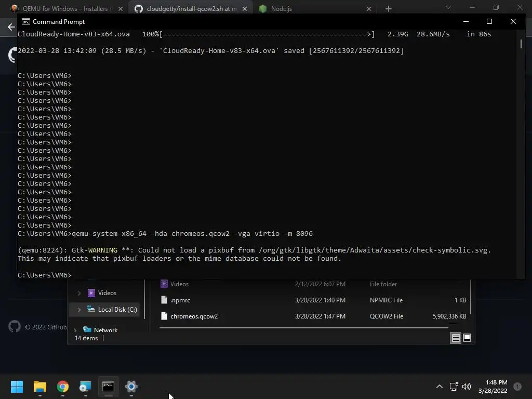Switch File Explorer to large icons view
532x399 pixels.
(x=467, y=338)
